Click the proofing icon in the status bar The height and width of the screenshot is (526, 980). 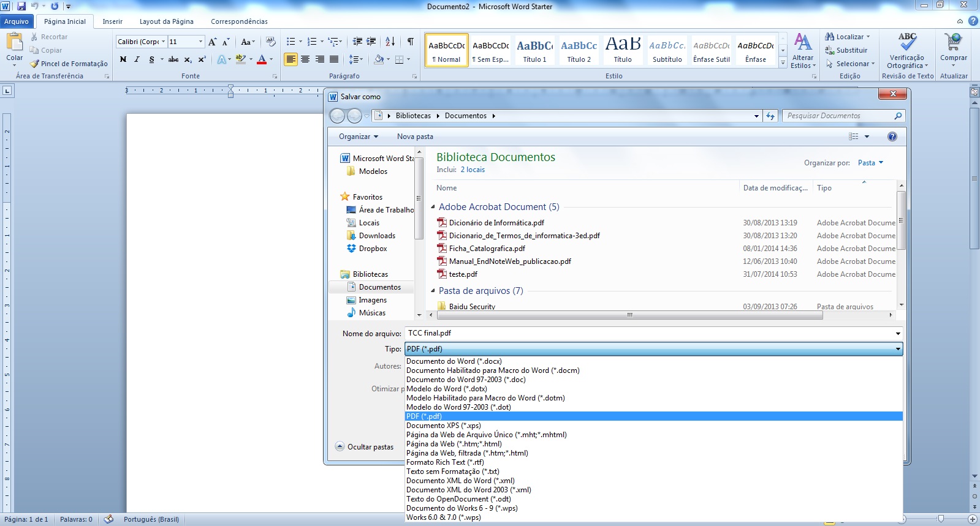[108, 519]
